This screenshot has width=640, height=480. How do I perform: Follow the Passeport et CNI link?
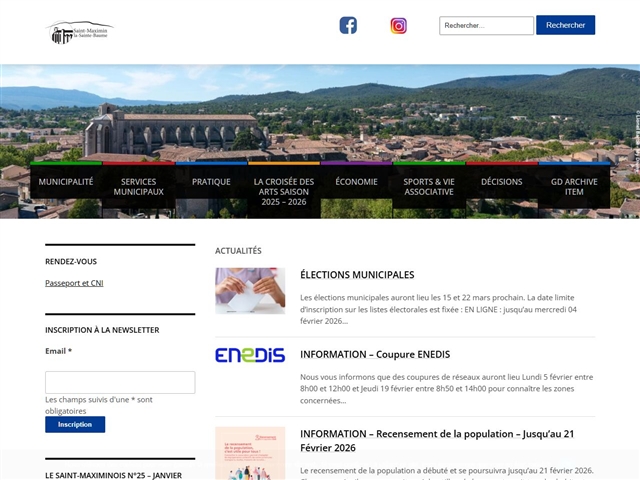tap(74, 283)
